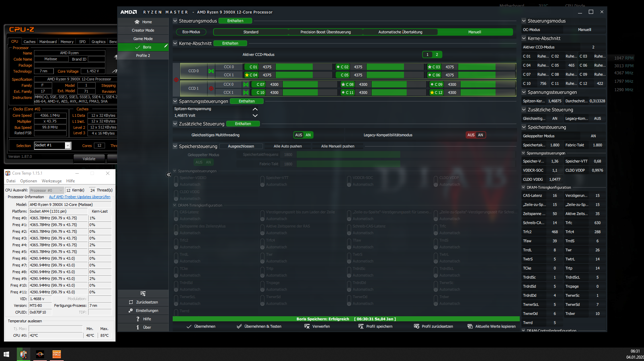Click the Home house icon in Ryzen Master sidebar
This screenshot has height=361, width=644.
click(x=137, y=22)
